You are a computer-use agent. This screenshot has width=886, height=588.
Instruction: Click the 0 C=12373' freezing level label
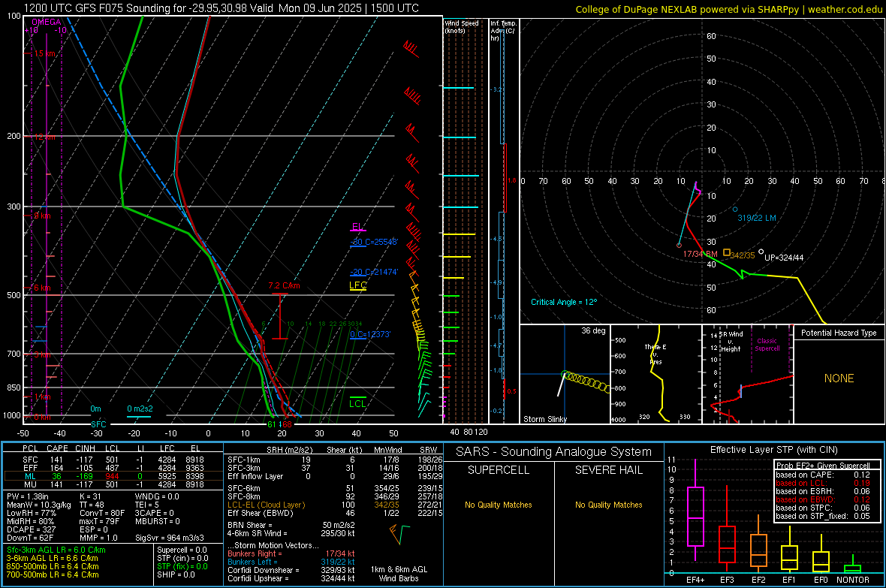click(370, 334)
